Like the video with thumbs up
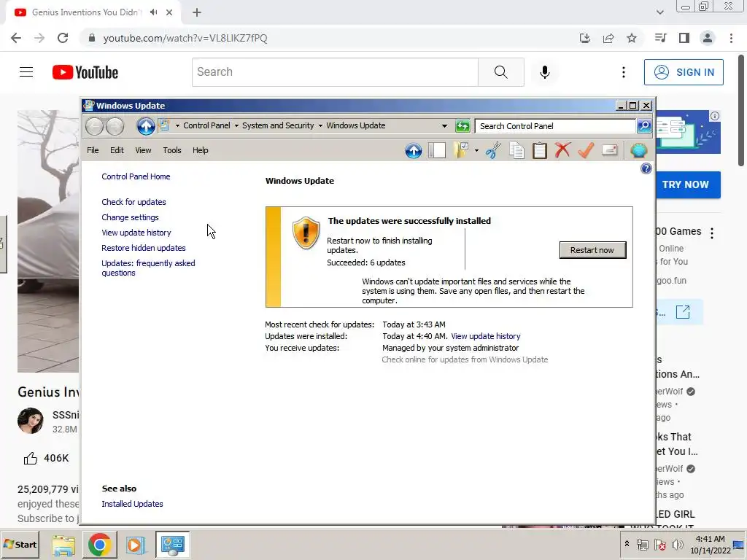Screen dimensions: 747x560 (31, 458)
